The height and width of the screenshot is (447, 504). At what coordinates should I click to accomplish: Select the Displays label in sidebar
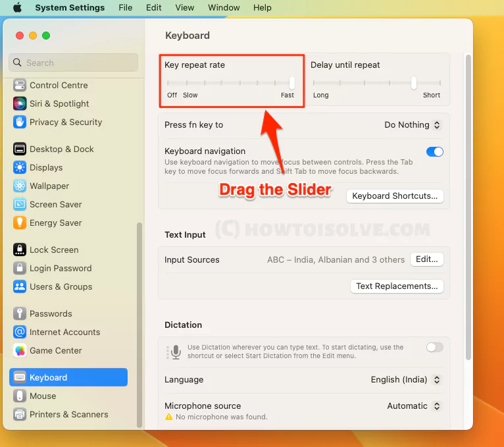pyautogui.click(x=46, y=168)
